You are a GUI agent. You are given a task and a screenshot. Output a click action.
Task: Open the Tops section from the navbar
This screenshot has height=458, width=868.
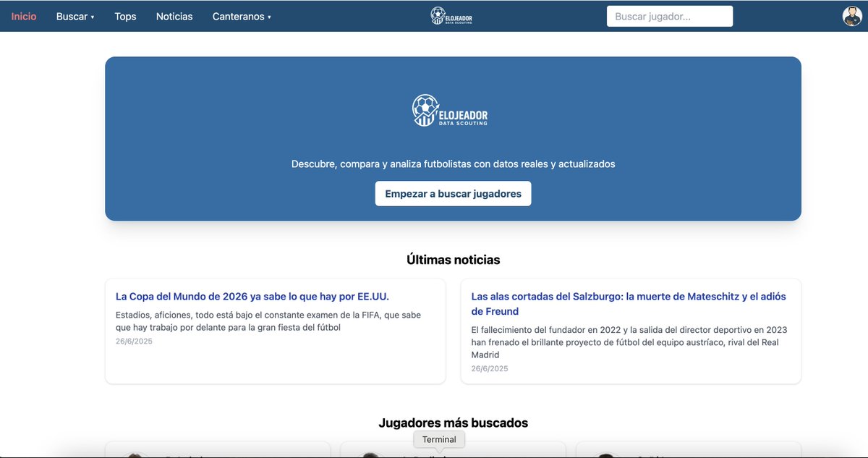pyautogui.click(x=124, y=15)
